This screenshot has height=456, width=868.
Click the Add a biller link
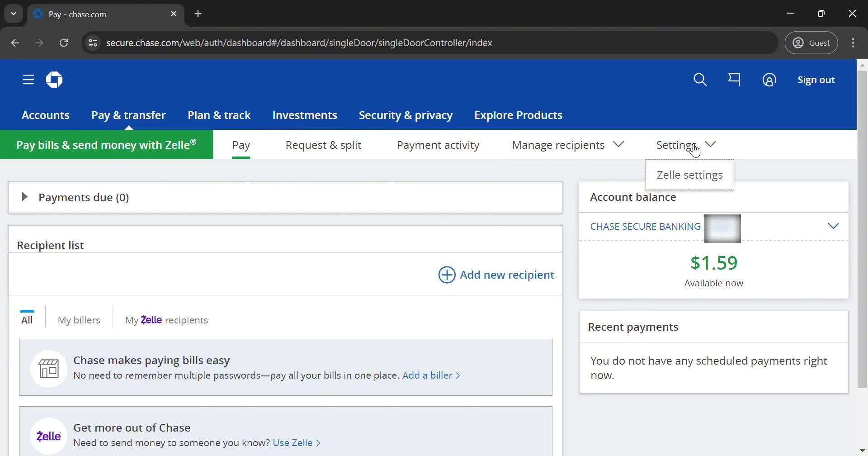point(431,375)
